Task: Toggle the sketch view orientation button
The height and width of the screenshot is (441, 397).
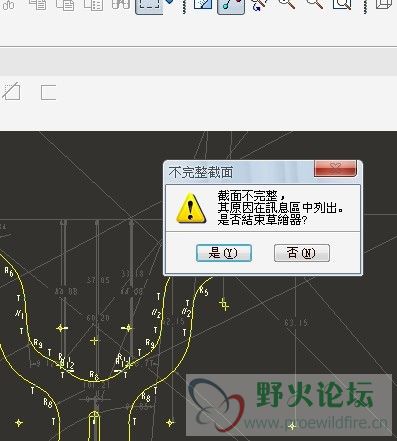Action: tap(203, 5)
